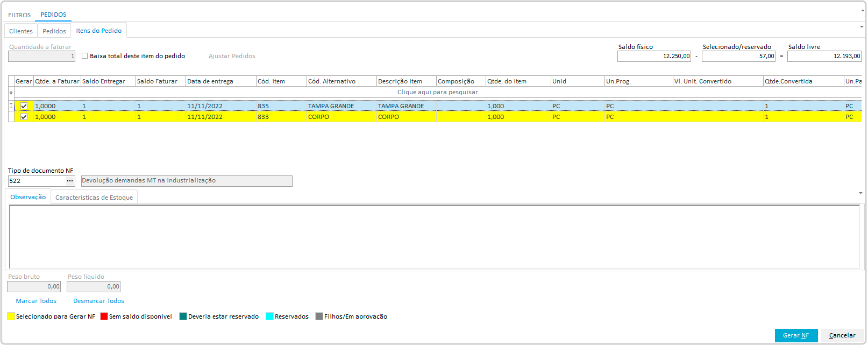Click the Marcar Todos link
868x345 pixels.
36,301
